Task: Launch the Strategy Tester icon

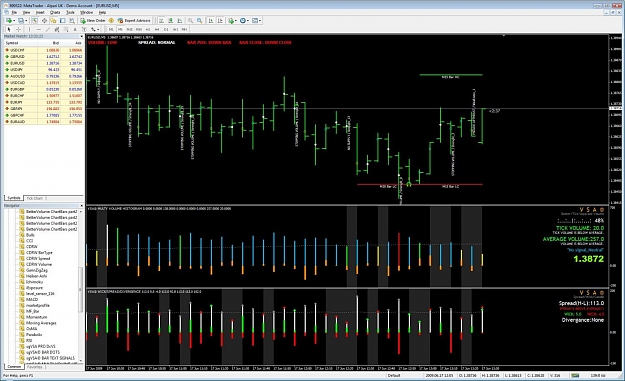Action: (x=72, y=20)
